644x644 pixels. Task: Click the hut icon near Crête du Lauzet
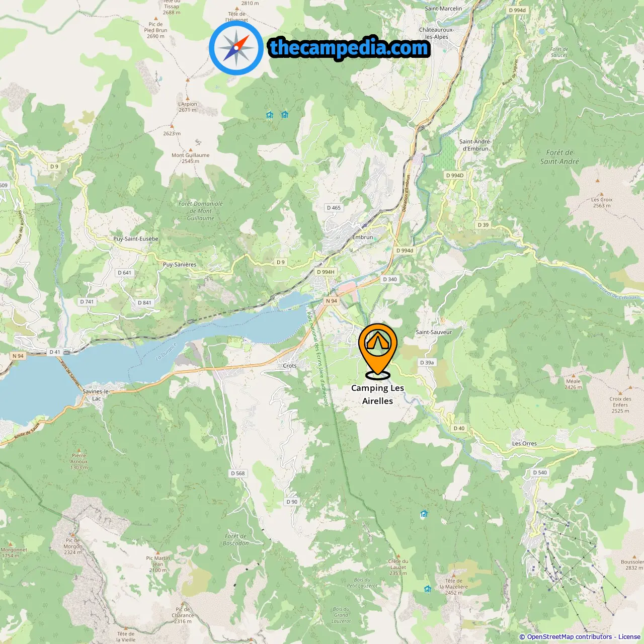pyautogui.click(x=424, y=514)
